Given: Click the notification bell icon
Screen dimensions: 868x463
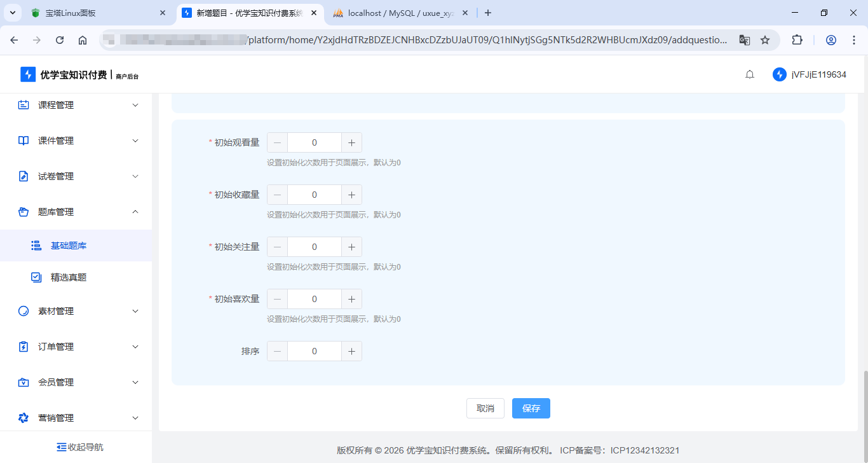Looking at the screenshot, I should [750, 74].
